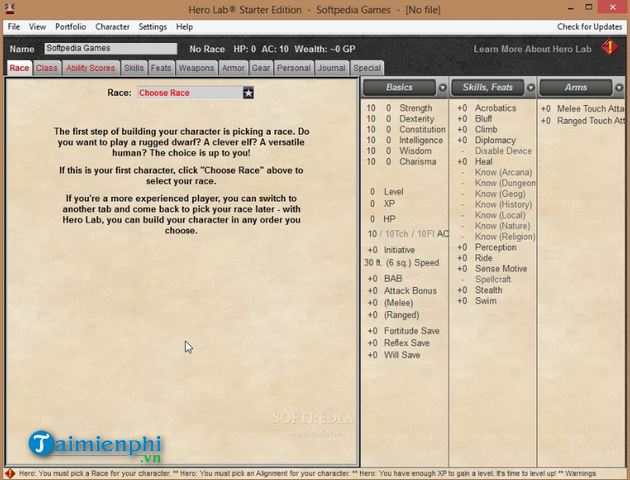Switch to the Class tab

pyautogui.click(x=47, y=68)
